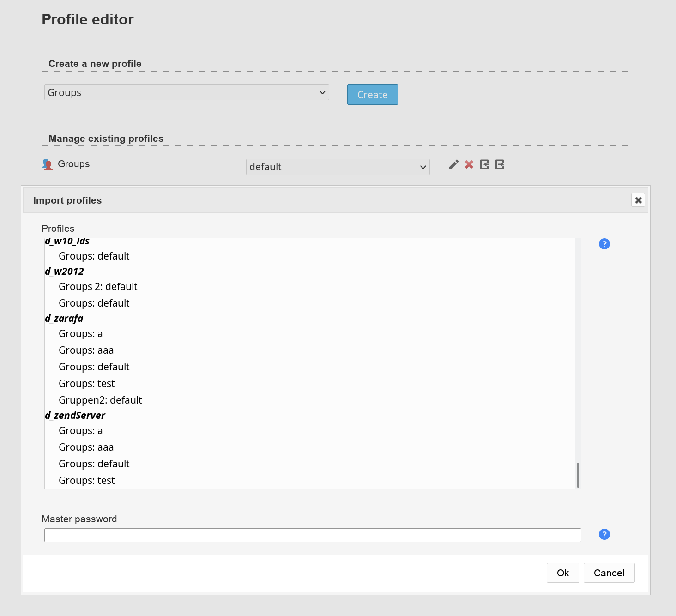Select Groups 2: default under d_w2012

(x=98, y=287)
